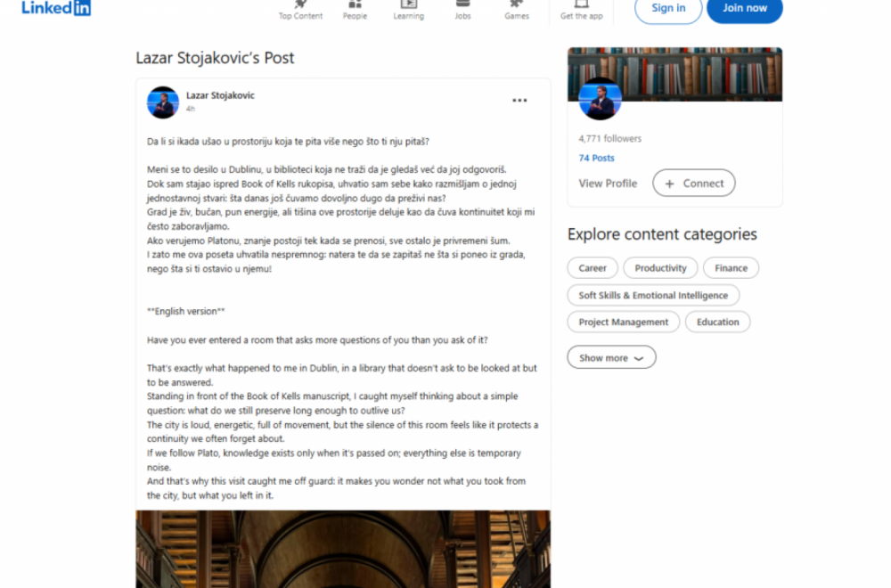Image resolution: width=891 pixels, height=588 pixels.
Task: Select the Finance content category chip
Action: tap(731, 267)
